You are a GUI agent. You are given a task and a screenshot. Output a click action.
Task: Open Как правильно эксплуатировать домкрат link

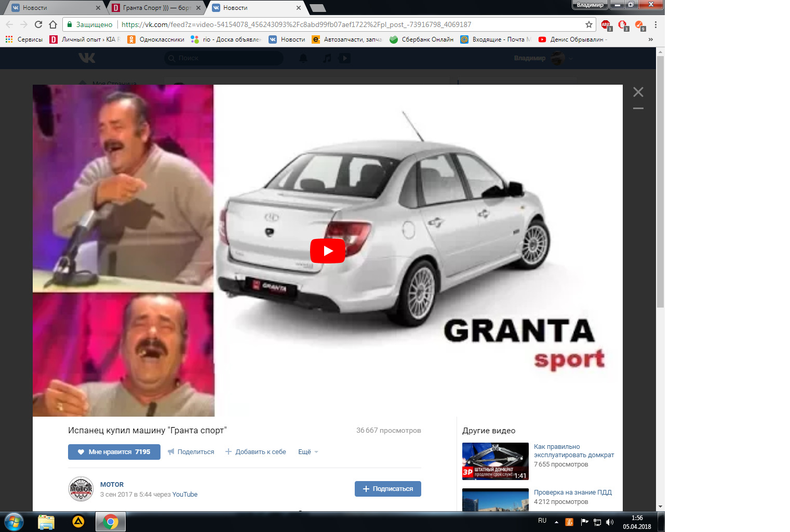click(x=574, y=451)
